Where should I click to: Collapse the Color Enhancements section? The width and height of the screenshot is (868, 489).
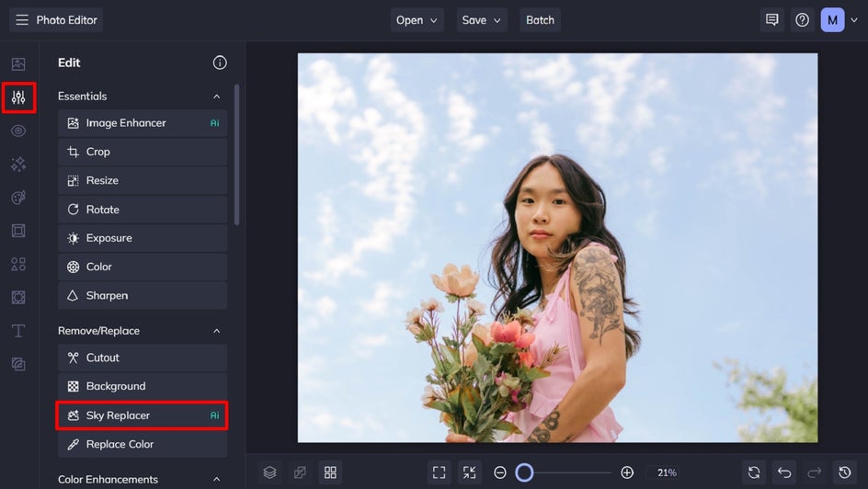(x=216, y=479)
